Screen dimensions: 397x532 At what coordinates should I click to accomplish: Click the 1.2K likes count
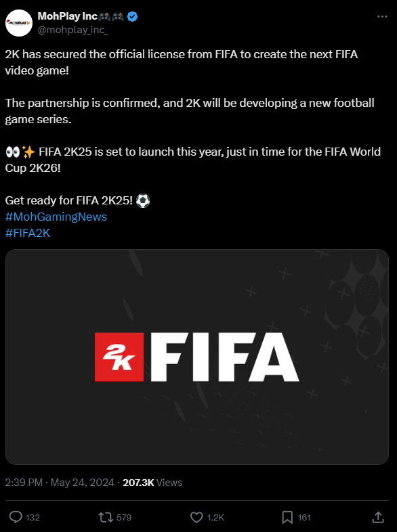(215, 517)
